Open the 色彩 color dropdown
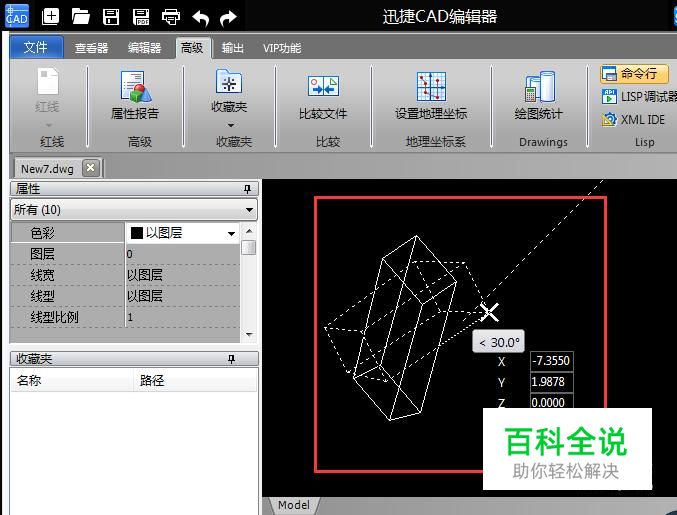This screenshot has width=677, height=515. pos(232,234)
